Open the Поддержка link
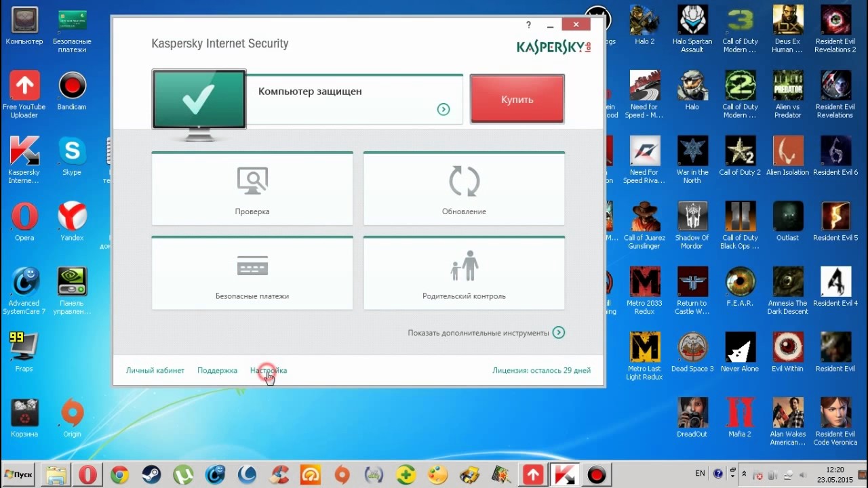The width and height of the screenshot is (868, 488). click(x=217, y=370)
